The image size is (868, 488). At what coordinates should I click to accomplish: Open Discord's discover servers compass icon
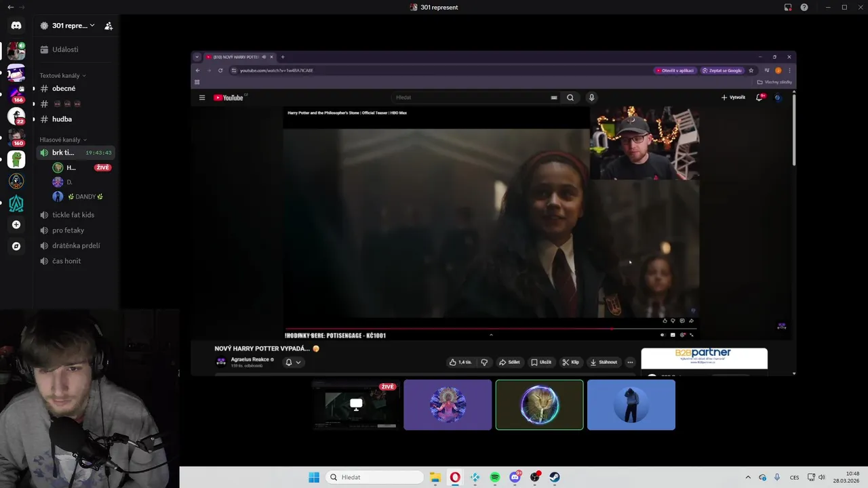[x=16, y=246]
